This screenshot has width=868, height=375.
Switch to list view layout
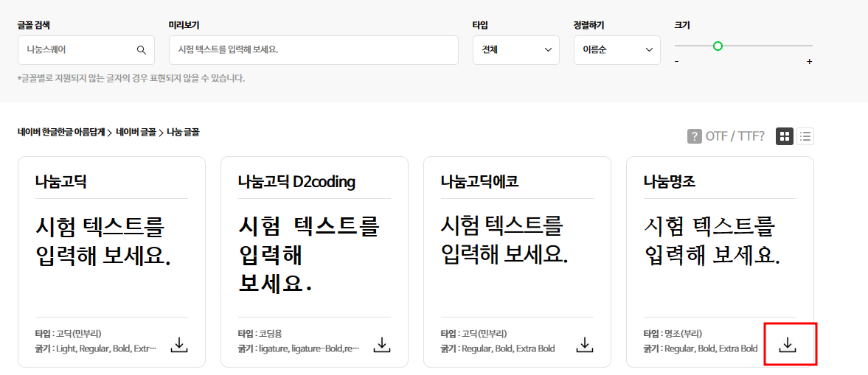pos(805,136)
